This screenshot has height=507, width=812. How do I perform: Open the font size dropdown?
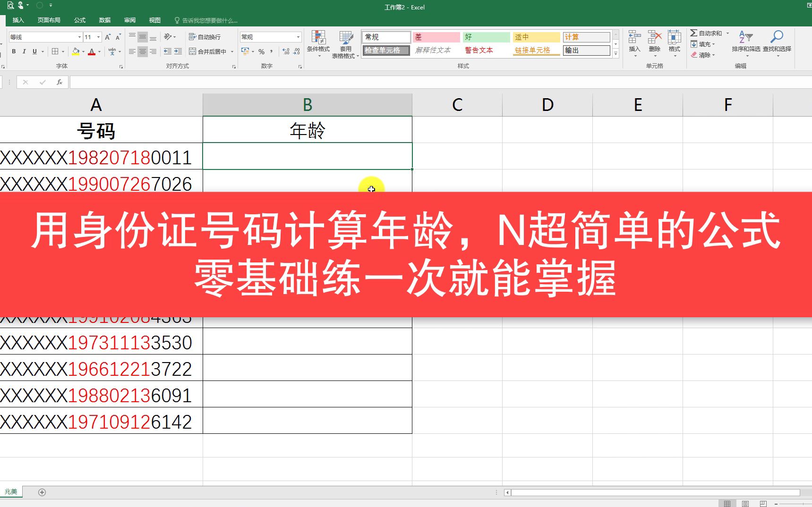pyautogui.click(x=98, y=37)
